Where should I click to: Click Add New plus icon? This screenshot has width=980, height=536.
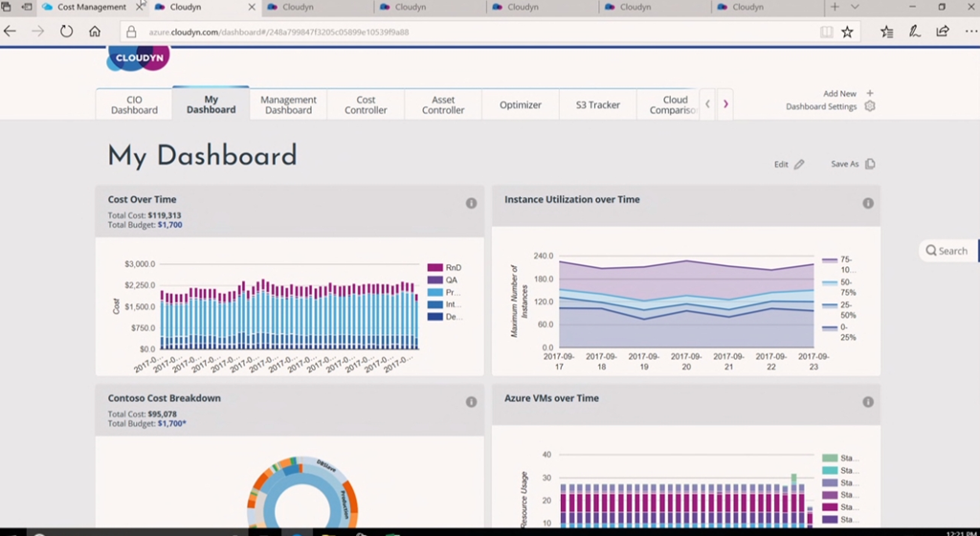[x=870, y=94]
